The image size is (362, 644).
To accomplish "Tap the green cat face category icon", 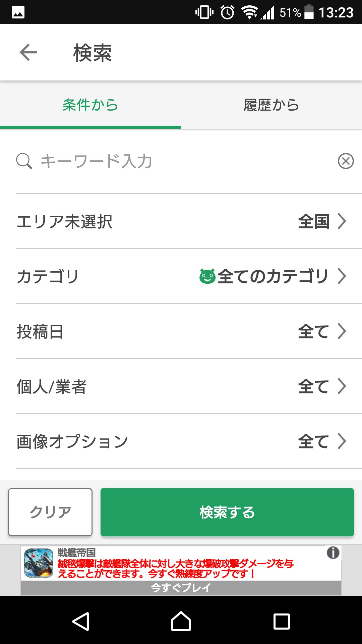I will 207,276.
